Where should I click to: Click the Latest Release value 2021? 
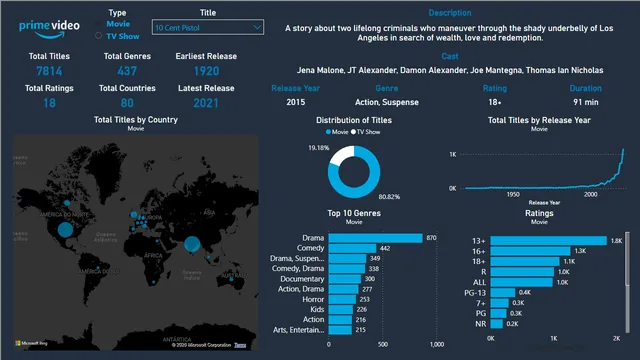pos(206,103)
